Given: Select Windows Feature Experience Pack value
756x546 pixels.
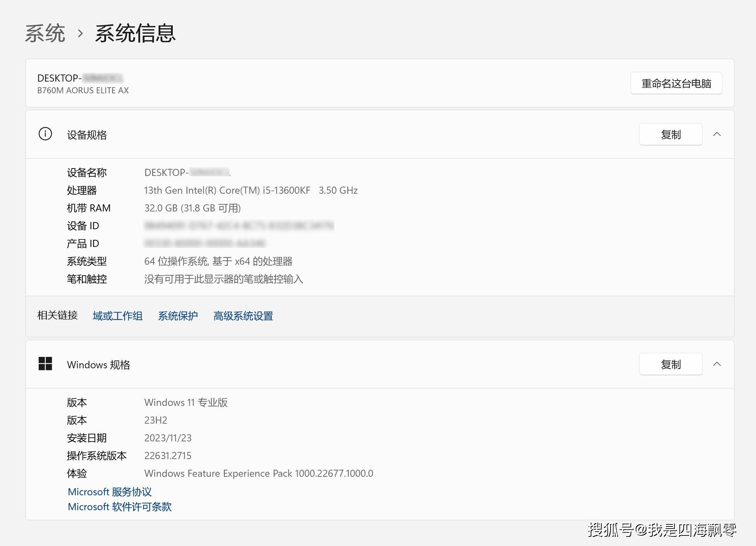Looking at the screenshot, I should [x=259, y=474].
